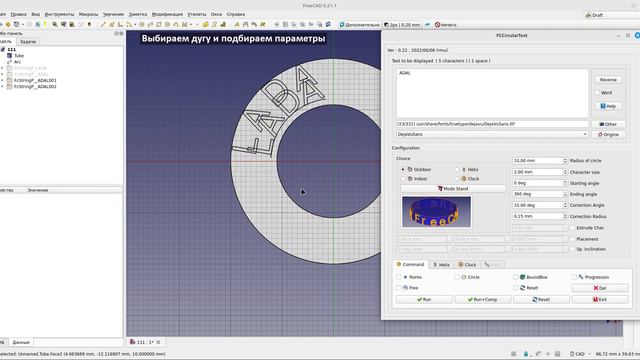Switch to the Helix tab in FCCircularText
The image size is (640, 360).
coord(441,264)
